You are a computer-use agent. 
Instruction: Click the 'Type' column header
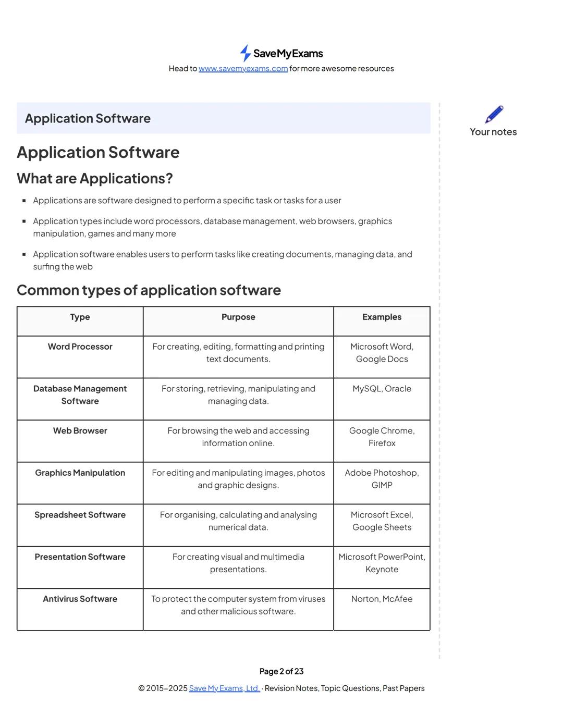[80, 317]
